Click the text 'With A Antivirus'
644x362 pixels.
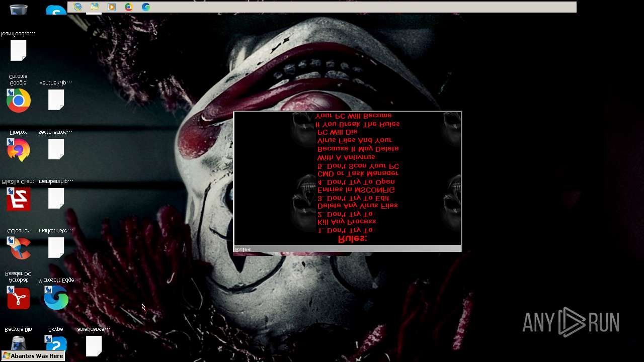click(x=346, y=157)
